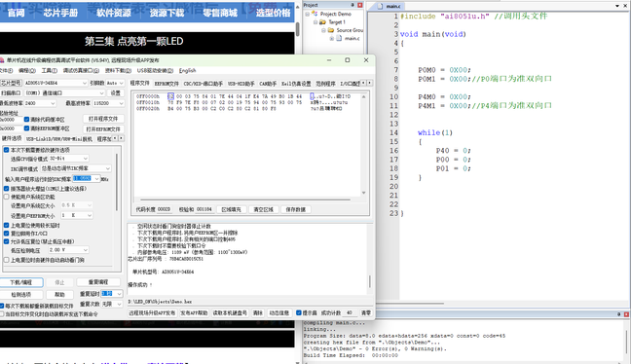The width and height of the screenshot is (631, 364).
Task: Click the Project: Demo icon in the tree
Action: (315, 14)
